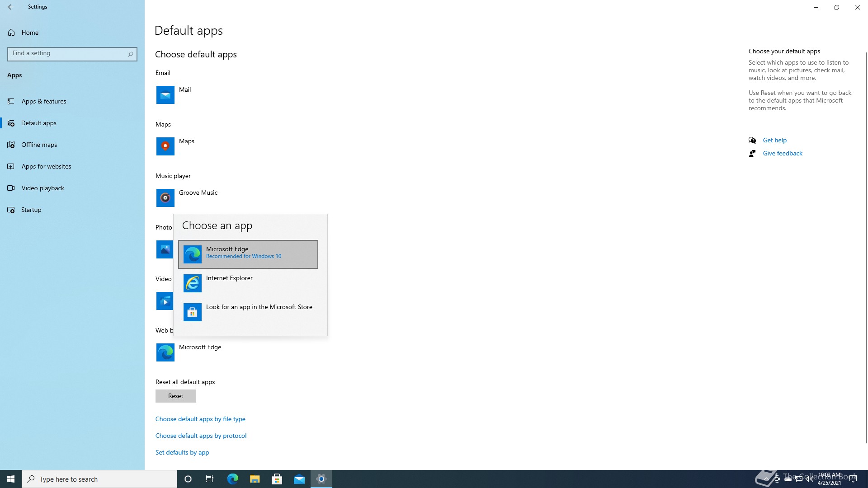
Task: Open Video playback settings
Action: [x=42, y=188]
